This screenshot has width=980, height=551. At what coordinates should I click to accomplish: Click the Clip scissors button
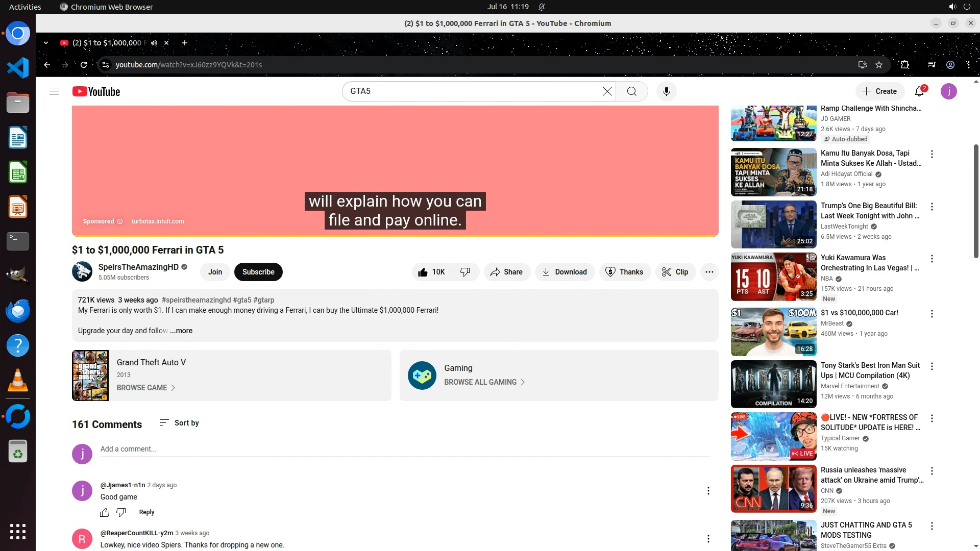(675, 272)
